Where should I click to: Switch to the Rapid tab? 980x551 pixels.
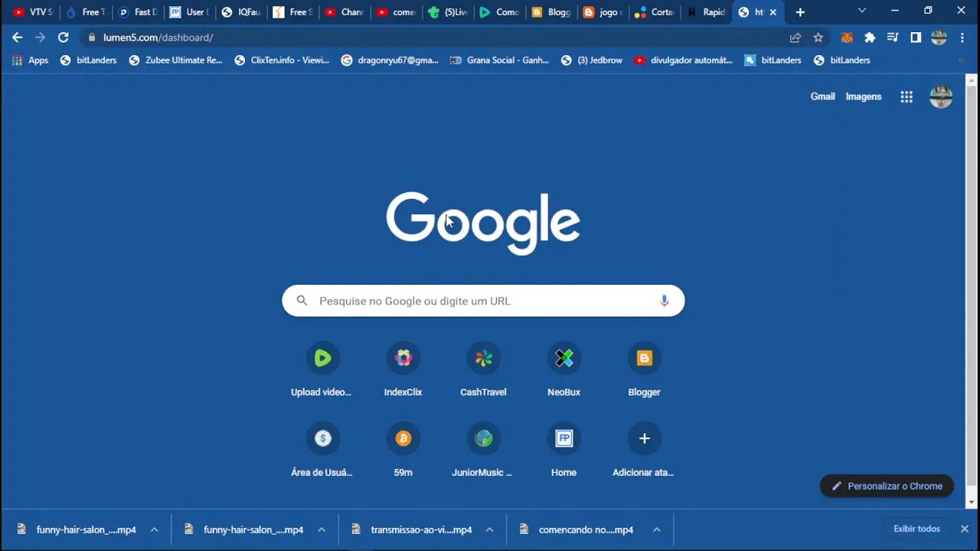706,12
